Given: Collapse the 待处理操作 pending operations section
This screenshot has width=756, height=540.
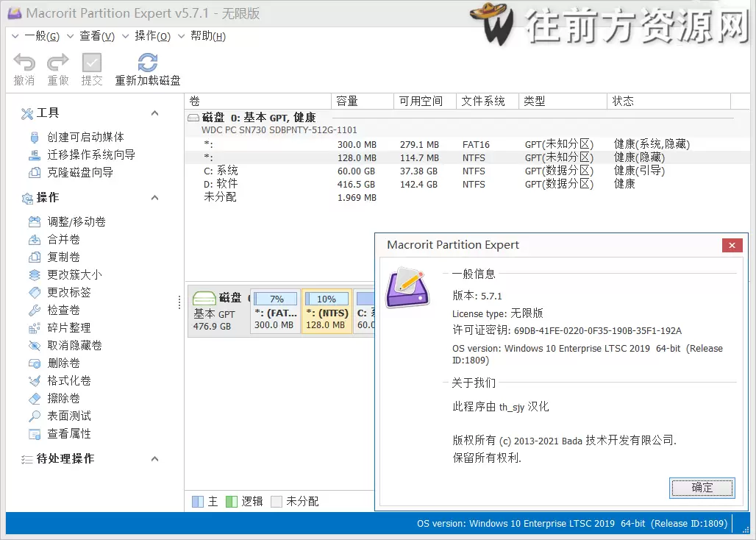Looking at the screenshot, I should tap(154, 459).
